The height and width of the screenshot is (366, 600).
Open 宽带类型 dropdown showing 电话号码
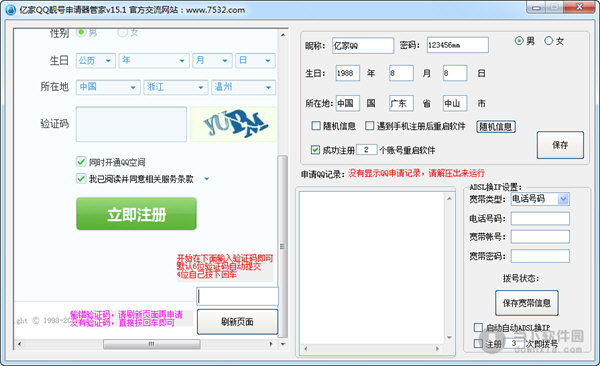[540, 199]
